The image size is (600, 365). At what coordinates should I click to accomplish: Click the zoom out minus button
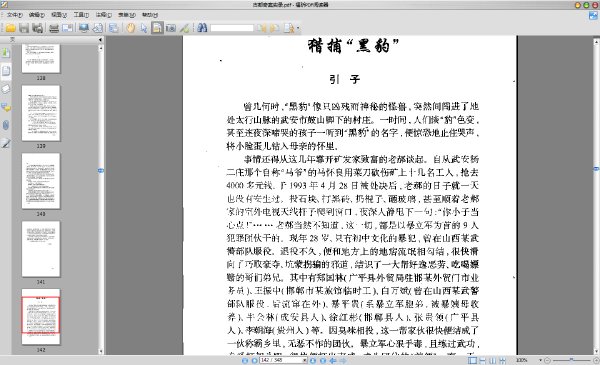point(547,360)
